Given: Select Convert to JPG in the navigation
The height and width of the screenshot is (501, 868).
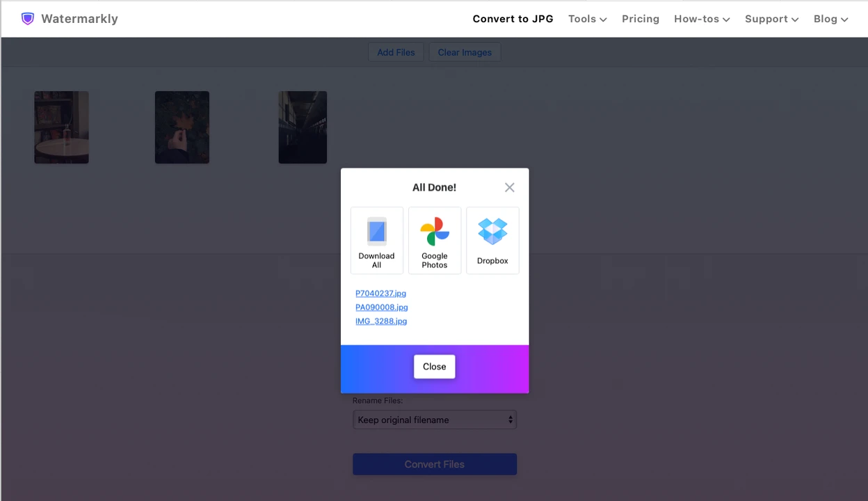Looking at the screenshot, I should (513, 19).
